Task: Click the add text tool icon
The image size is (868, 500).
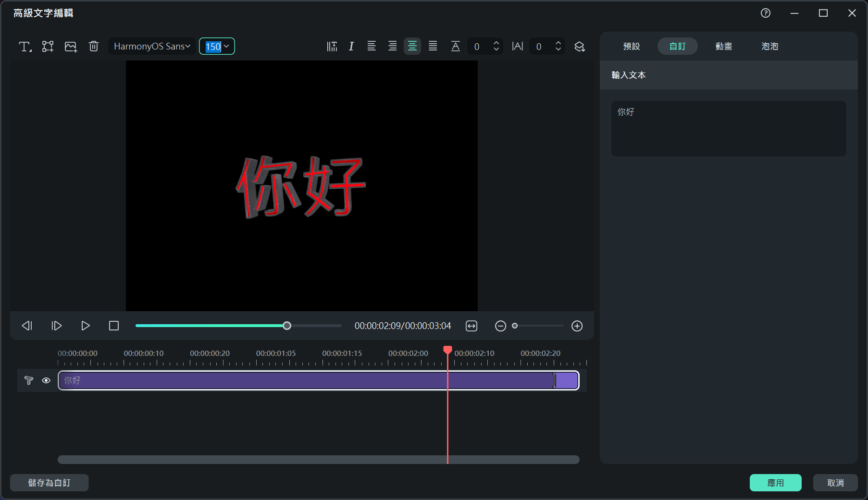Action: pyautogui.click(x=25, y=47)
